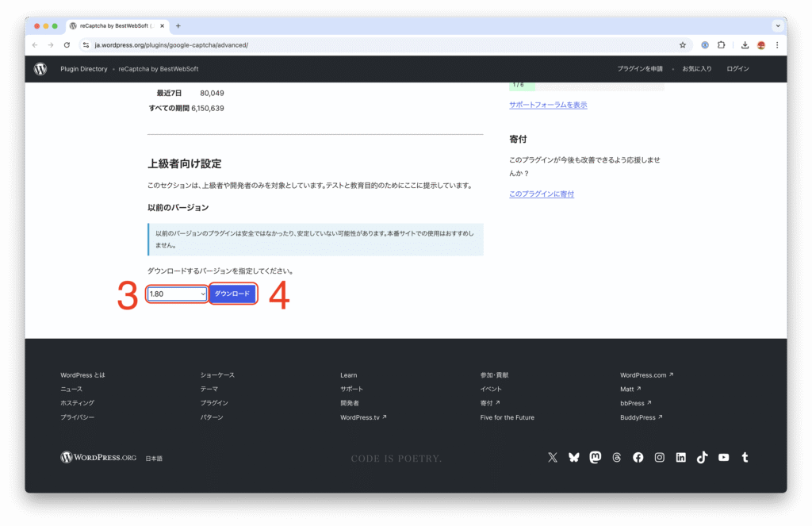Open お気に入り in the header
The height and width of the screenshot is (526, 812).
pos(696,69)
